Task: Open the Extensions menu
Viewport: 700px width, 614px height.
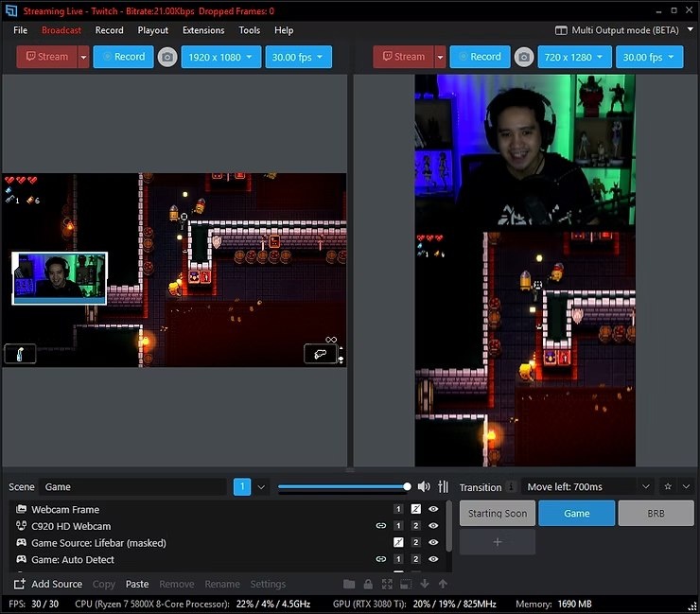Action: tap(203, 30)
